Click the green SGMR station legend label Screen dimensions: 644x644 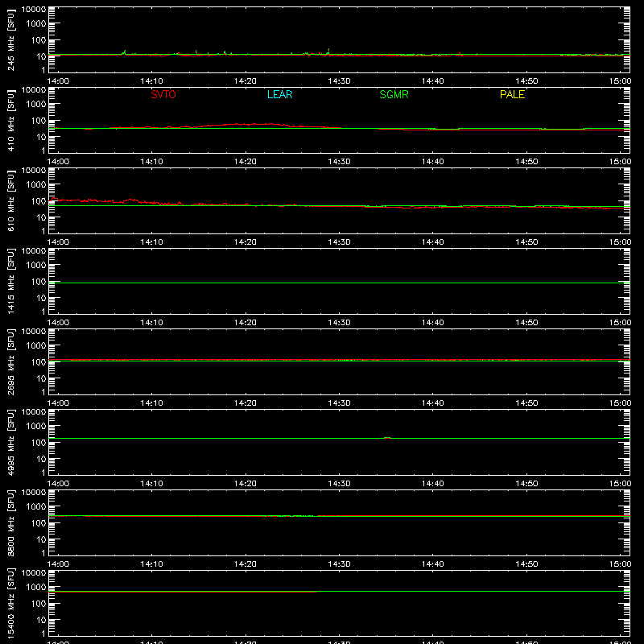[x=394, y=94]
